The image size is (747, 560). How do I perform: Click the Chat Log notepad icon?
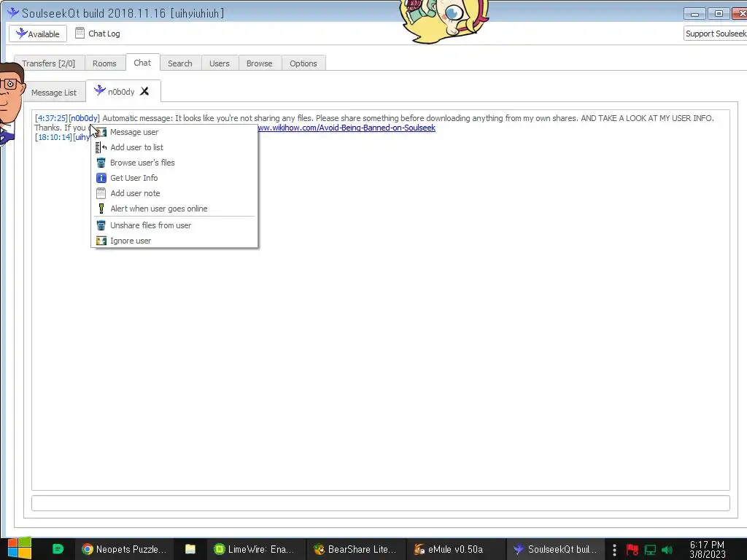tap(80, 33)
